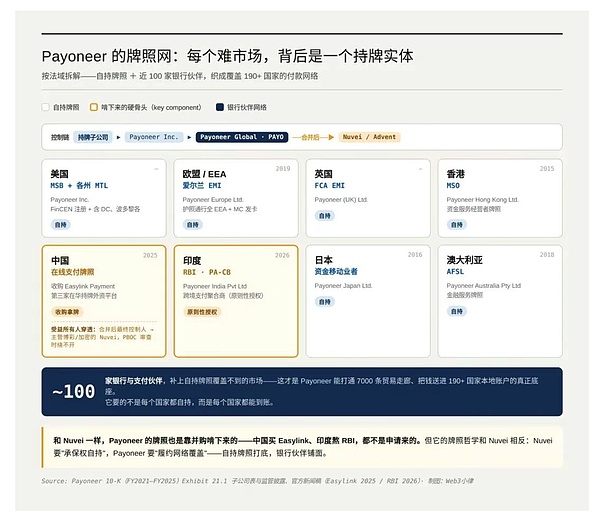600x520 pixels.
Task: Click the 自持 tag in 日本 card
Action: (324, 302)
